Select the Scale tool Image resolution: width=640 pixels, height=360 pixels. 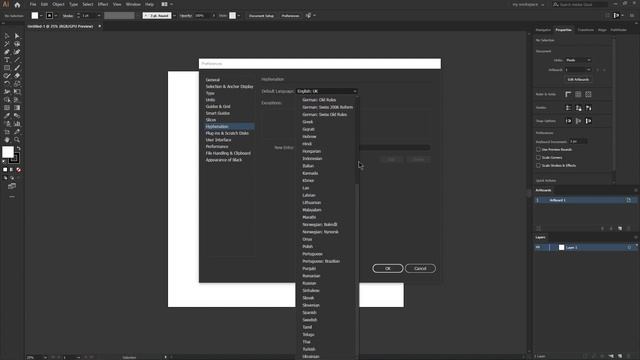17,84
